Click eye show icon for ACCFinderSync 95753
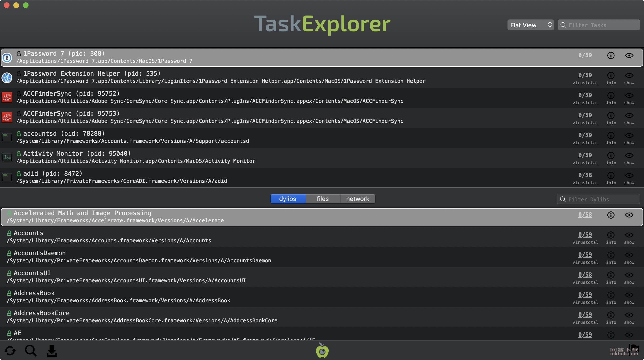Image resolution: width=644 pixels, height=360 pixels. [x=629, y=115]
